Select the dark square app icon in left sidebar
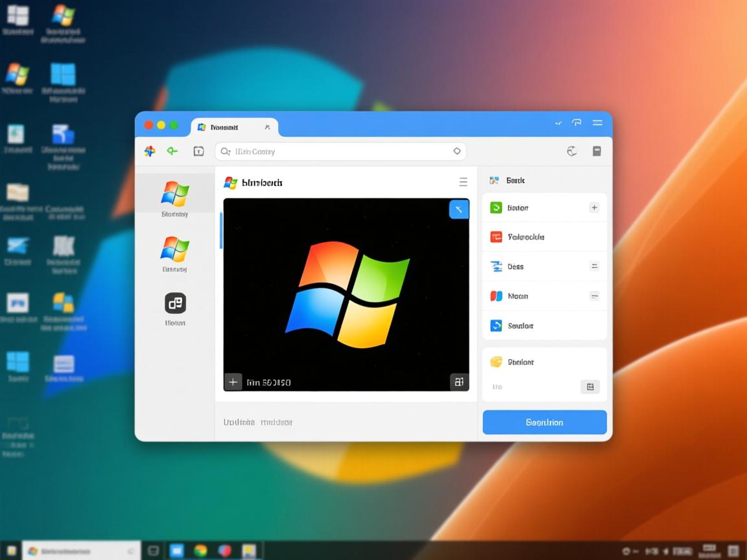 point(174,302)
